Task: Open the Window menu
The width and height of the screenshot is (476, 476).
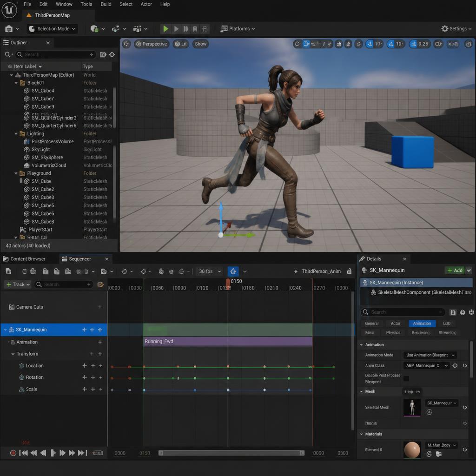Action: pos(64,4)
